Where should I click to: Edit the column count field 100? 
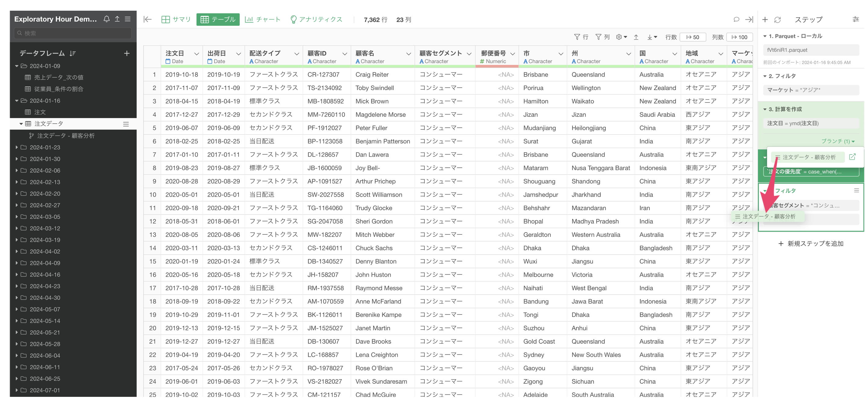(739, 37)
